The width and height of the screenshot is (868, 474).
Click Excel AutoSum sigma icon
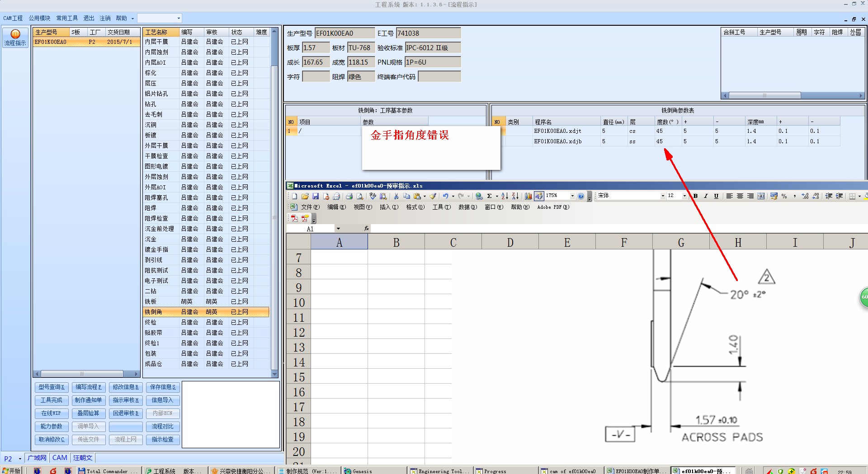click(x=490, y=196)
